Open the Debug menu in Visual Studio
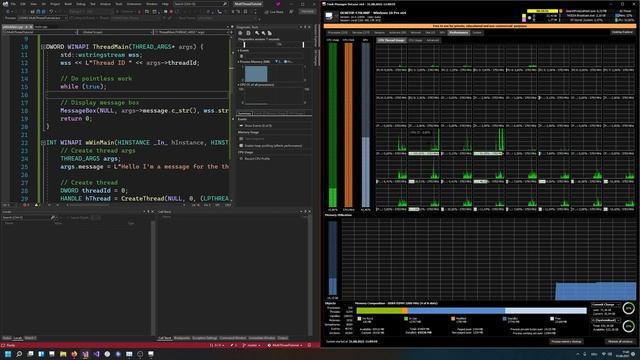Screen dimensions: 640x360 (x=81, y=4)
